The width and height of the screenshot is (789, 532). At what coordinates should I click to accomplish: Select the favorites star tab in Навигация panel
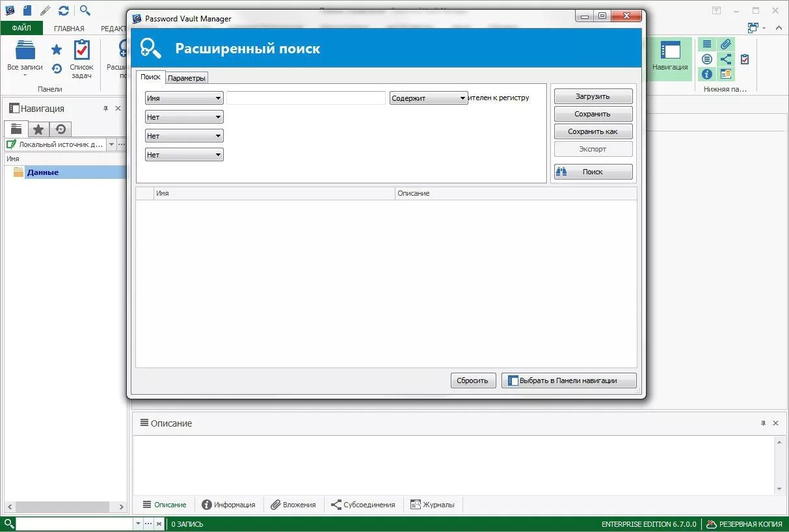point(38,129)
